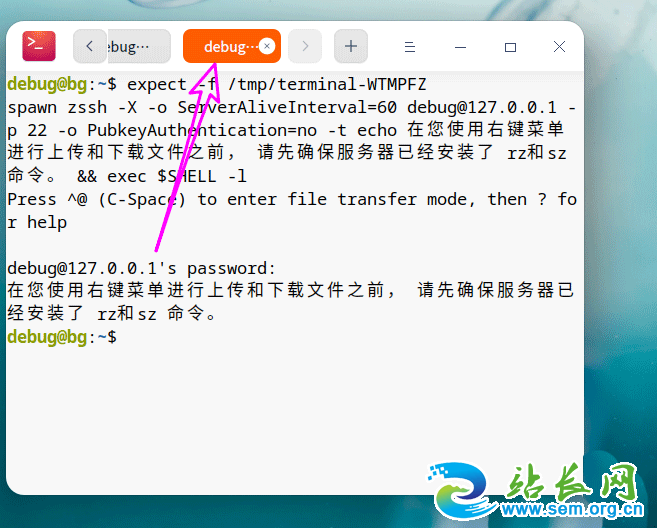Close the terminal window
This screenshot has width=657, height=528.
click(x=559, y=47)
